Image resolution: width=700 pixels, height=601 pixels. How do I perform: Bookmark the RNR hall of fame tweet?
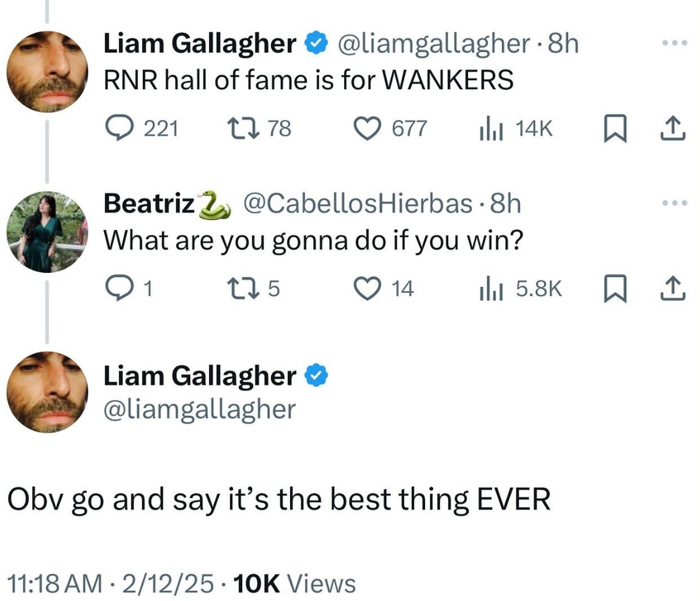(614, 129)
